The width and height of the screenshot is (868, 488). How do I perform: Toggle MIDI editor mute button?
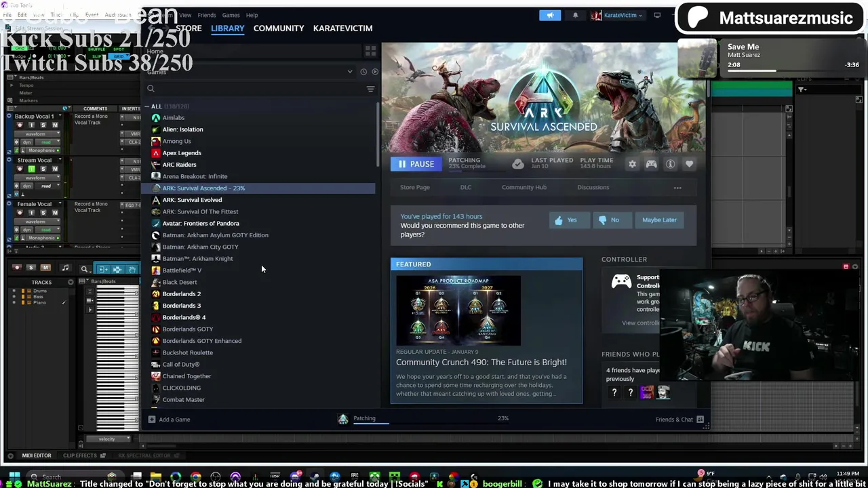[x=45, y=268]
